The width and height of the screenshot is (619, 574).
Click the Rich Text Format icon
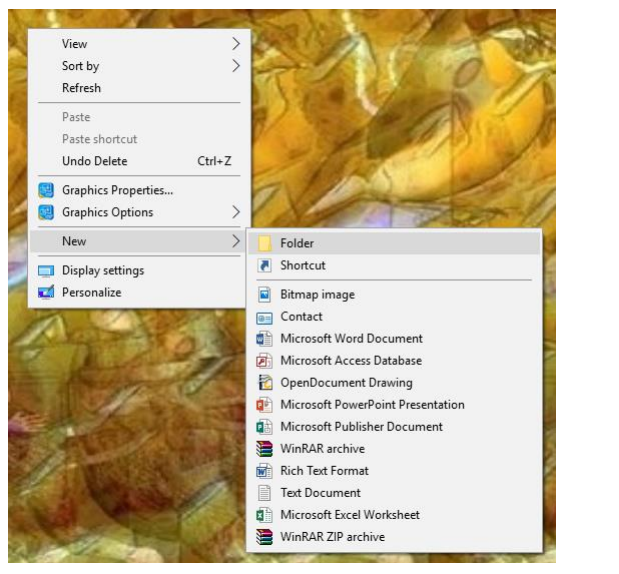click(x=264, y=471)
